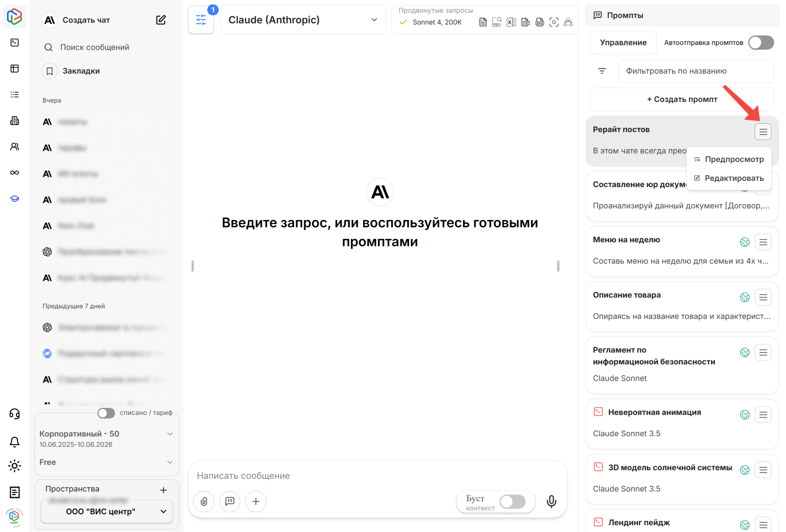Click the + Создать промпт button
The width and height of the screenshot is (786, 532).
click(x=682, y=99)
